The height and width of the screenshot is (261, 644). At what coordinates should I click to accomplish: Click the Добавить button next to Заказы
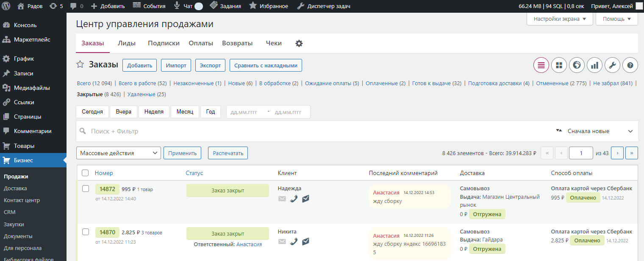point(140,66)
